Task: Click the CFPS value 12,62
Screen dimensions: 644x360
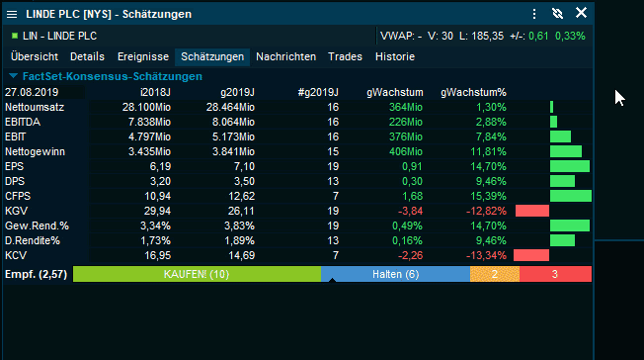Action: point(241,196)
